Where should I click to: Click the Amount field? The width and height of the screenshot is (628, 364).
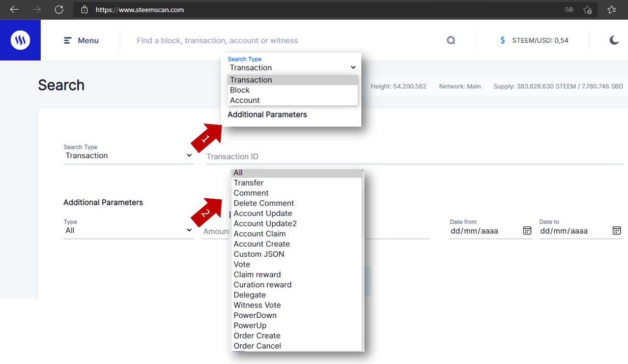click(217, 231)
